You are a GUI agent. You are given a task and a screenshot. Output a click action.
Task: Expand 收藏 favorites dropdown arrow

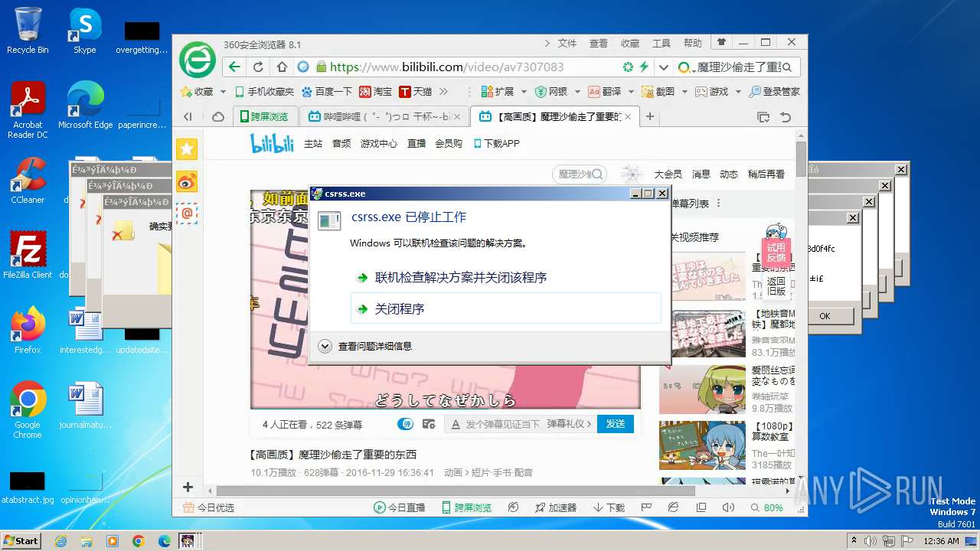click(223, 92)
